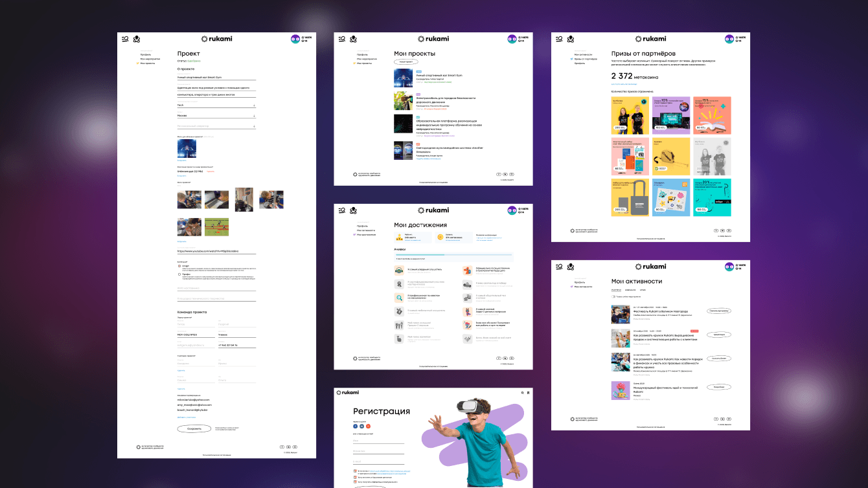Select the Участвую tab in Мои активности
Viewport: 868px width, 488px height.
617,290
